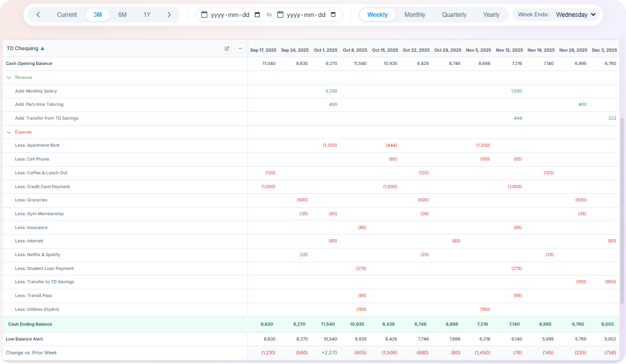Switch to the 6M range tab
The width and height of the screenshot is (626, 364).
click(122, 15)
